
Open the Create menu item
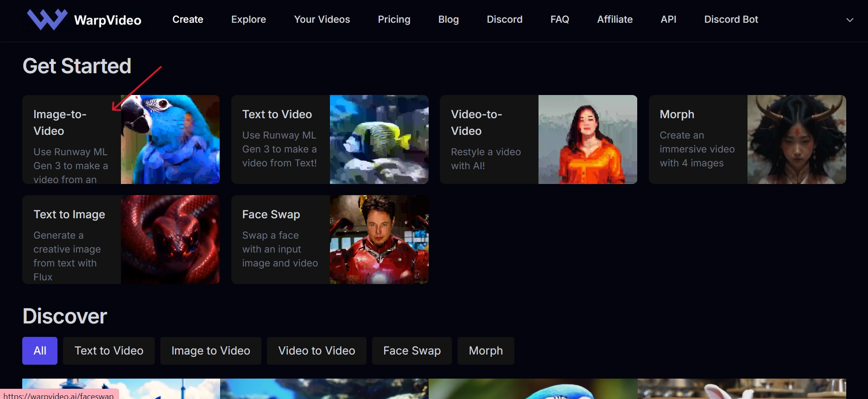pyautogui.click(x=188, y=19)
